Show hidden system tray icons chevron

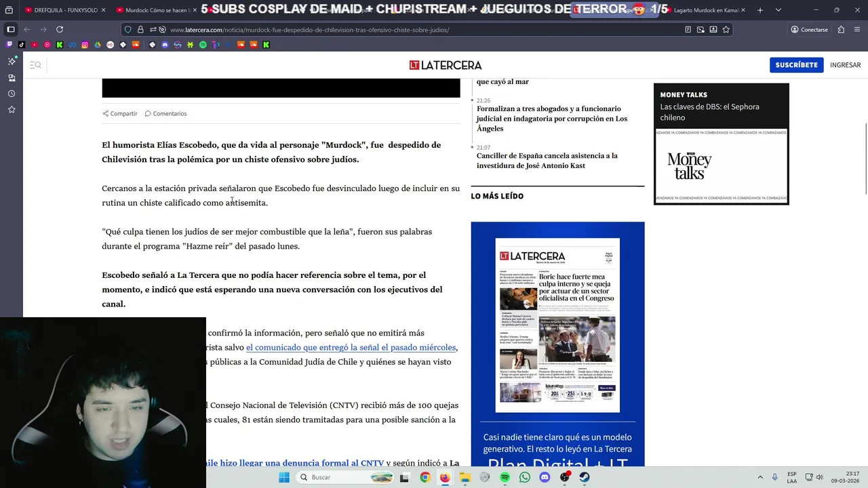click(x=760, y=477)
